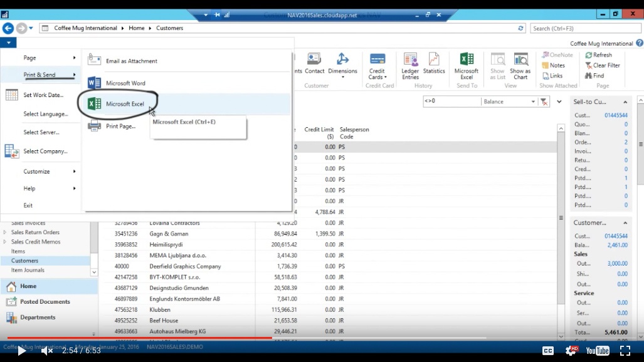644x362 pixels.
Task: Click Clear Filter in the ribbon
Action: click(x=603, y=65)
